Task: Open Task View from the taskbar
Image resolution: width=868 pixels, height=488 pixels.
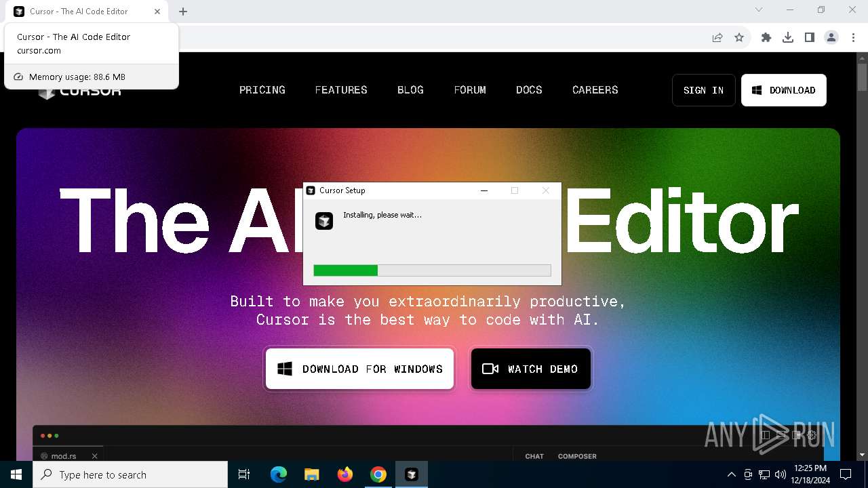Action: (x=244, y=474)
